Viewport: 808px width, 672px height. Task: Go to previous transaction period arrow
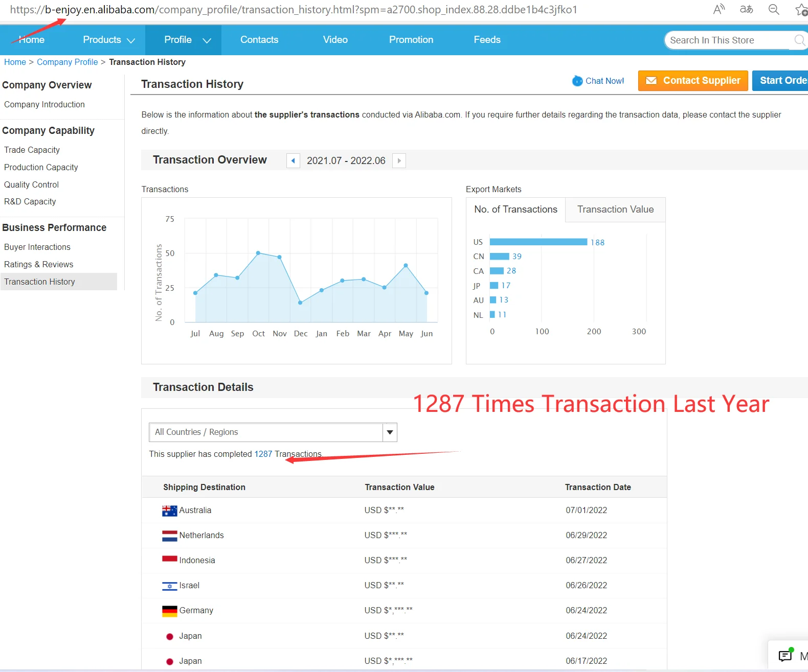pos(293,160)
